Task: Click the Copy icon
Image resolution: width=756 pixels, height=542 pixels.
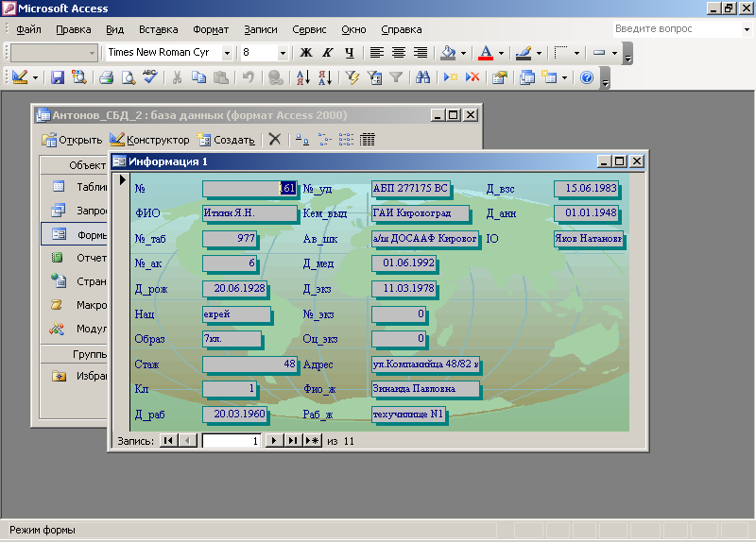Action: [x=198, y=77]
